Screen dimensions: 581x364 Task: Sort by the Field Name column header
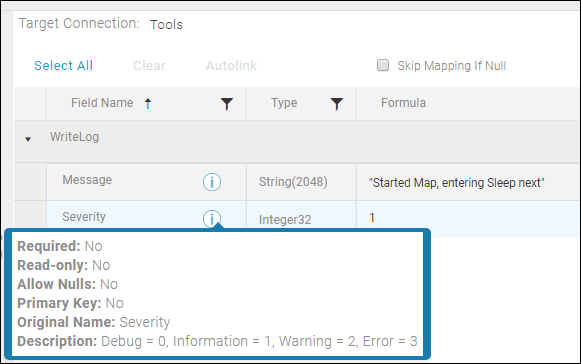(102, 103)
